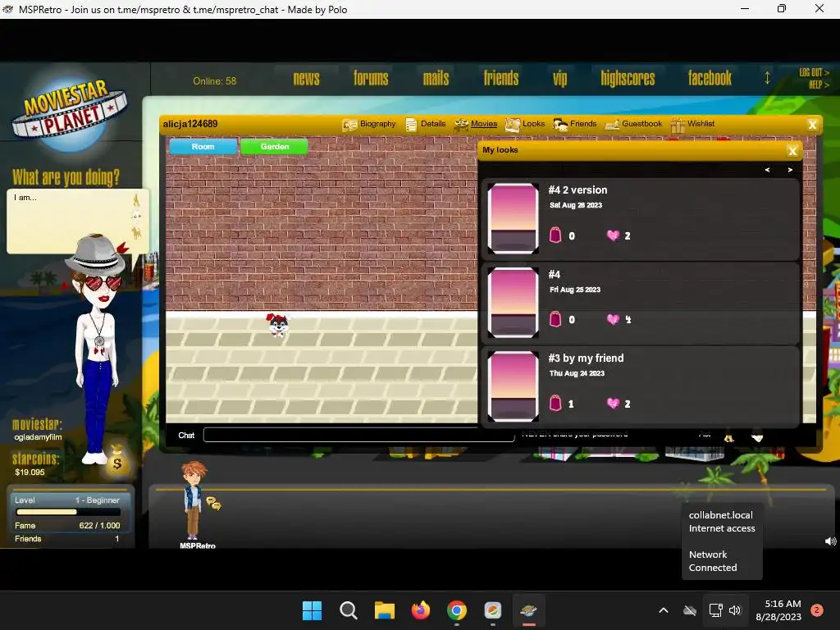Open the vip section
This screenshot has height=630, width=840.
[559, 79]
